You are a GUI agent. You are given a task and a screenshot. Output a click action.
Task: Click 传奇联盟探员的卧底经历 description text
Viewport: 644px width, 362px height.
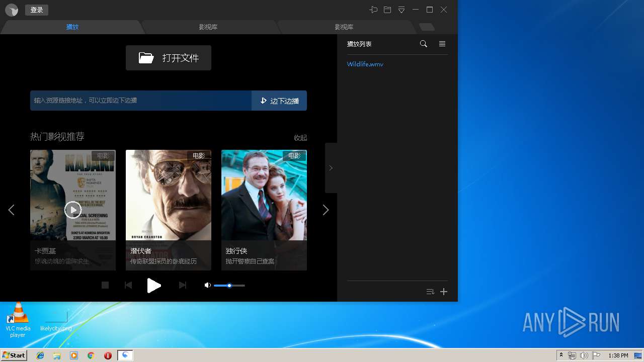(164, 261)
